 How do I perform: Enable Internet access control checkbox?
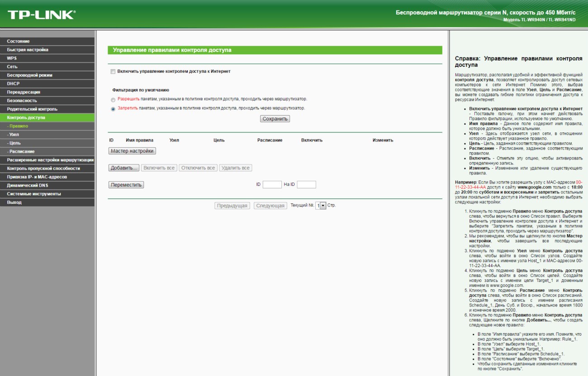pos(113,71)
